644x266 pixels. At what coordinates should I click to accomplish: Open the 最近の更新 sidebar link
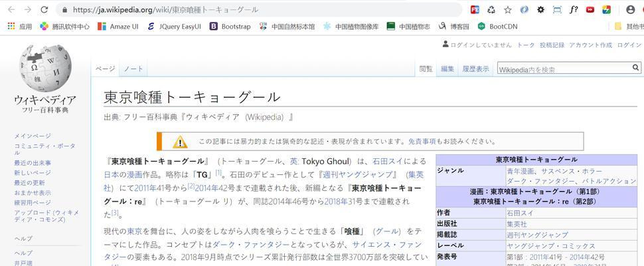click(x=29, y=182)
